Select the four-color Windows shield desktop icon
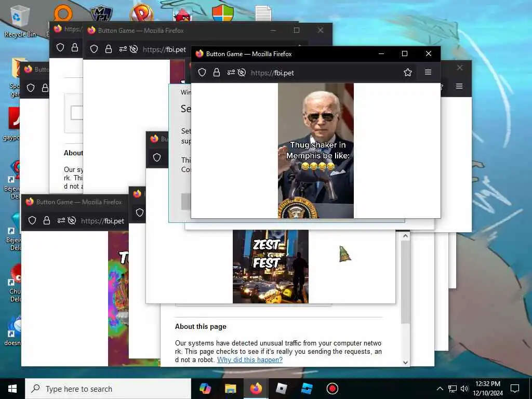This screenshot has width=532, height=399. (x=222, y=14)
